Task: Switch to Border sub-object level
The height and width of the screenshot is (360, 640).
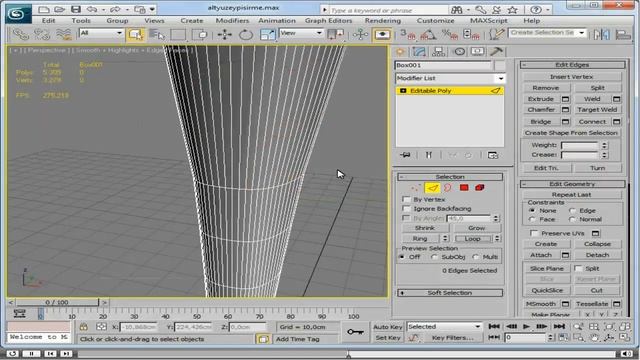Action: 448,188
